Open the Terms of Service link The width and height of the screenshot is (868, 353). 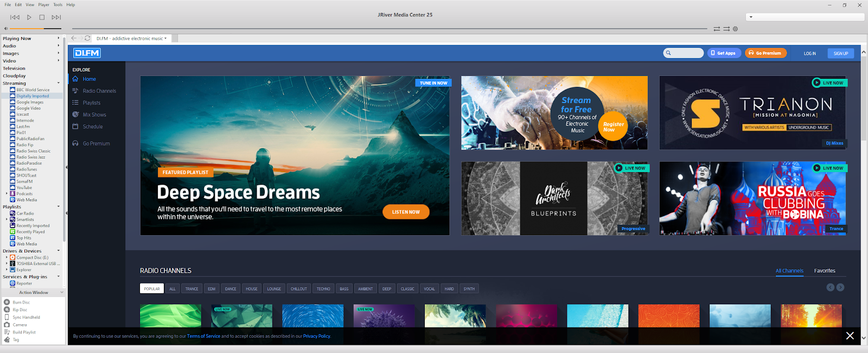pyautogui.click(x=203, y=336)
